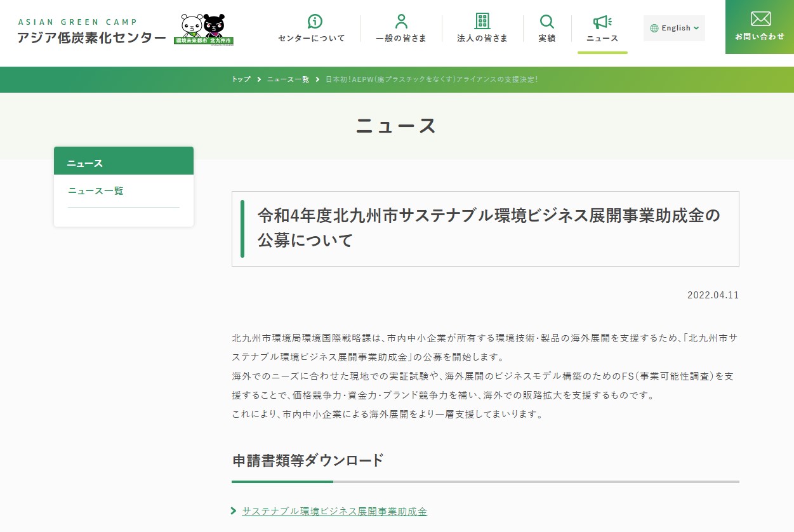Image resolution: width=794 pixels, height=532 pixels.
Task: Click the AEPW article title in the breadcrumb
Action: [x=432, y=79]
